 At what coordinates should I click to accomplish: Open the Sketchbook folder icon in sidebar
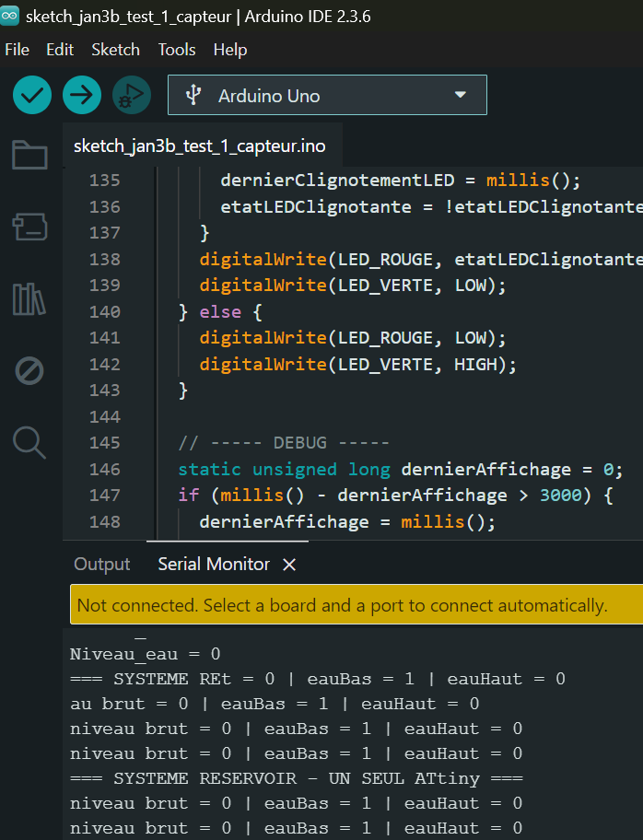click(x=29, y=156)
